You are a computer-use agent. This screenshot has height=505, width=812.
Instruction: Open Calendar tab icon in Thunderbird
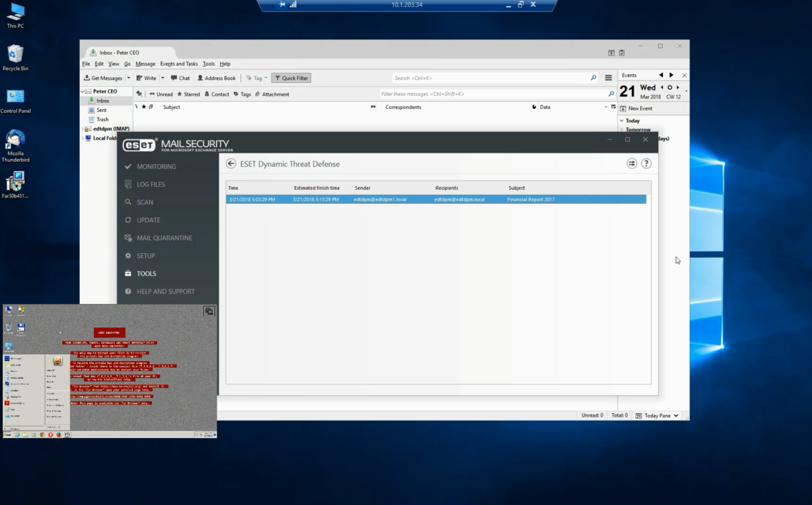[x=611, y=53]
